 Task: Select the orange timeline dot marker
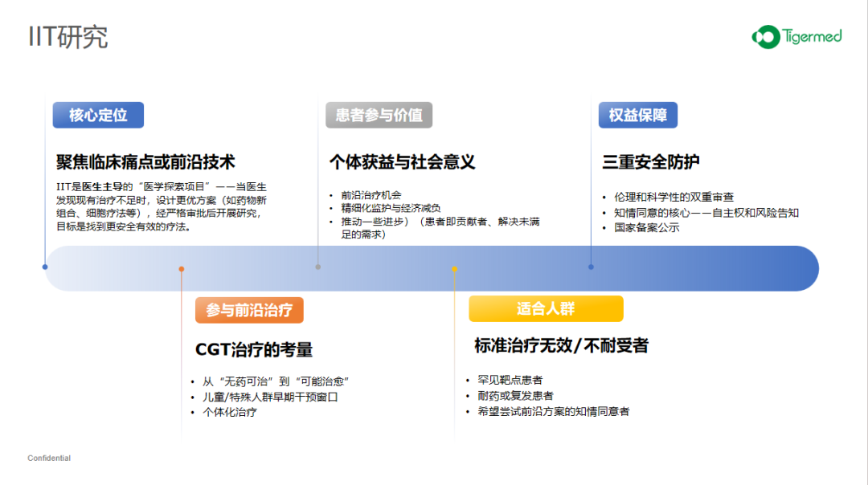point(182,269)
